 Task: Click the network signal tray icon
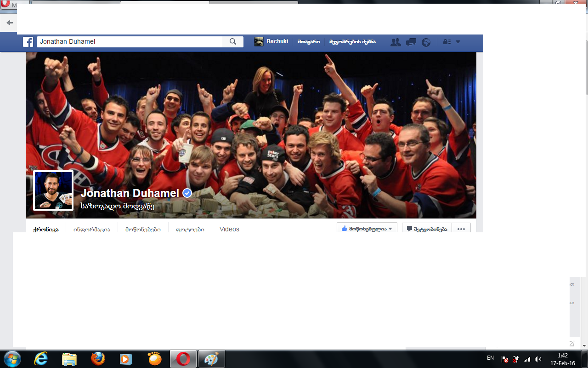527,359
